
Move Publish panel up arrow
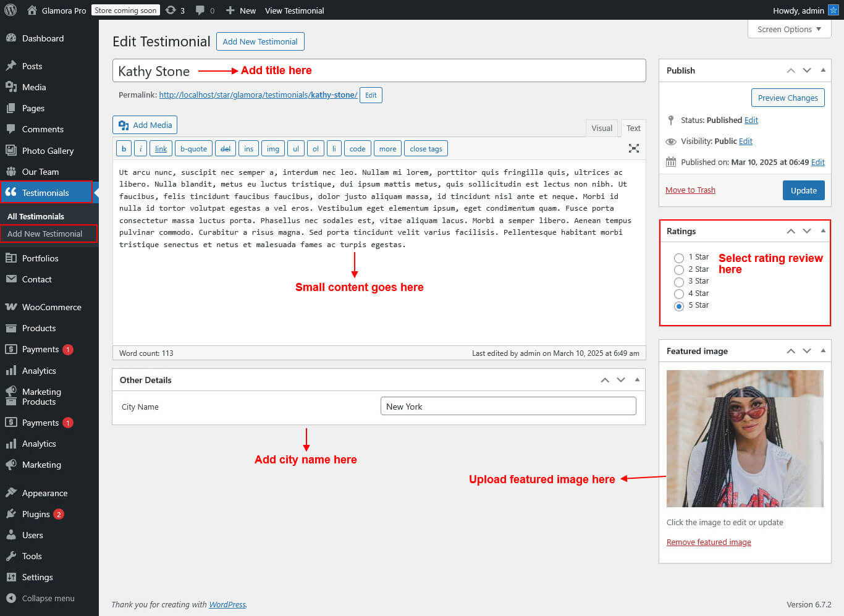(791, 70)
